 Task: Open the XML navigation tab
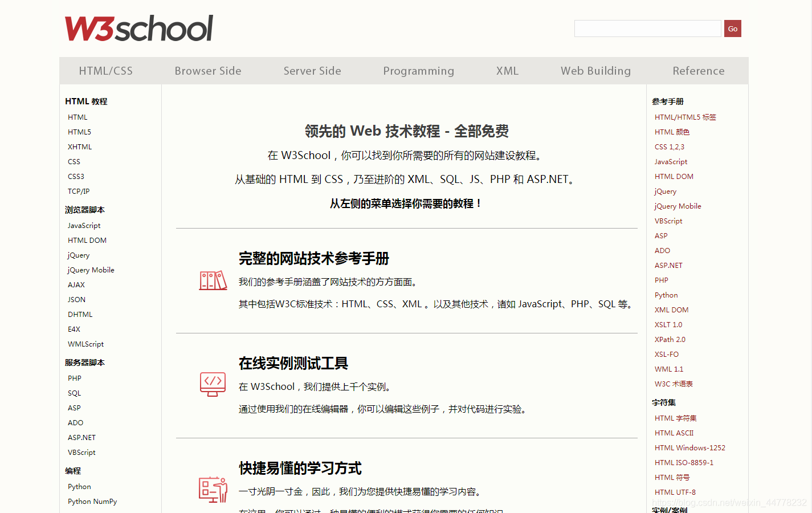click(x=507, y=71)
